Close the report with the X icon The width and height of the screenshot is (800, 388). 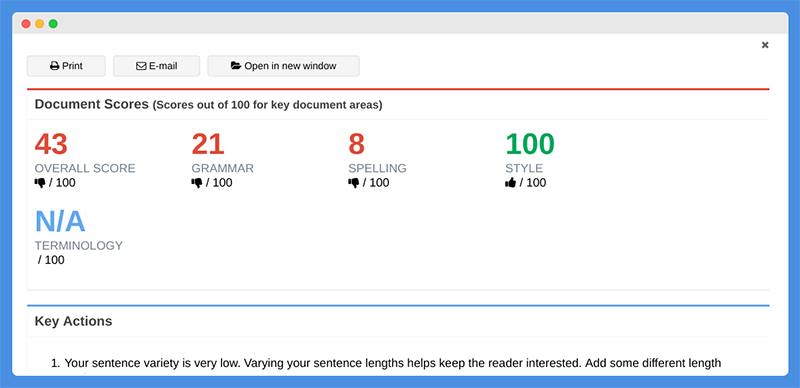765,45
